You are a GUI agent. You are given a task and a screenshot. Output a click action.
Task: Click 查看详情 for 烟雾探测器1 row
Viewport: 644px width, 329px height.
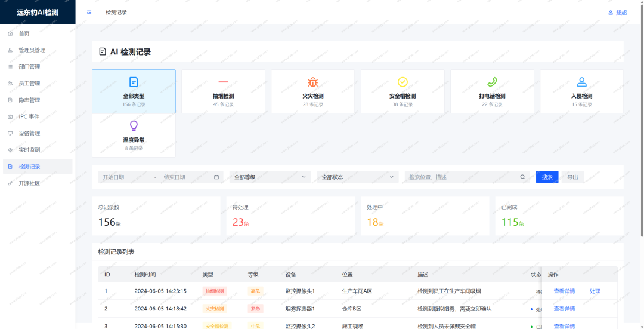pos(564,309)
